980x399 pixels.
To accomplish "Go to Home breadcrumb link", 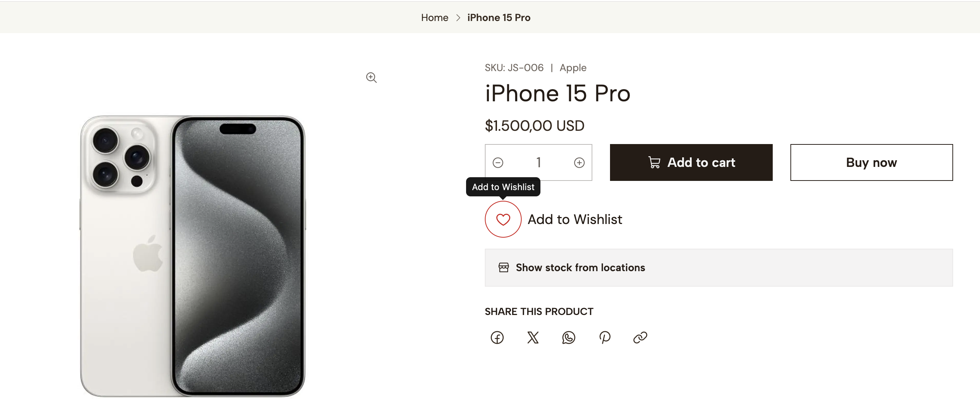I will click(434, 18).
